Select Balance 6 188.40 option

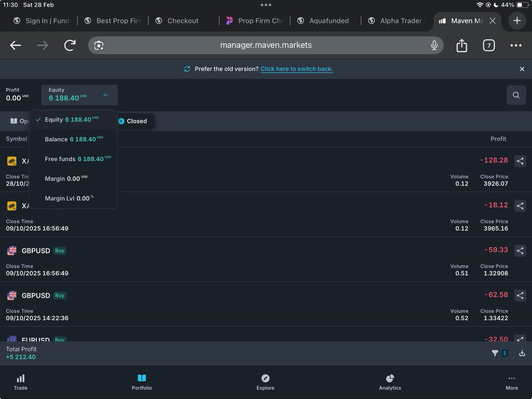(73, 139)
